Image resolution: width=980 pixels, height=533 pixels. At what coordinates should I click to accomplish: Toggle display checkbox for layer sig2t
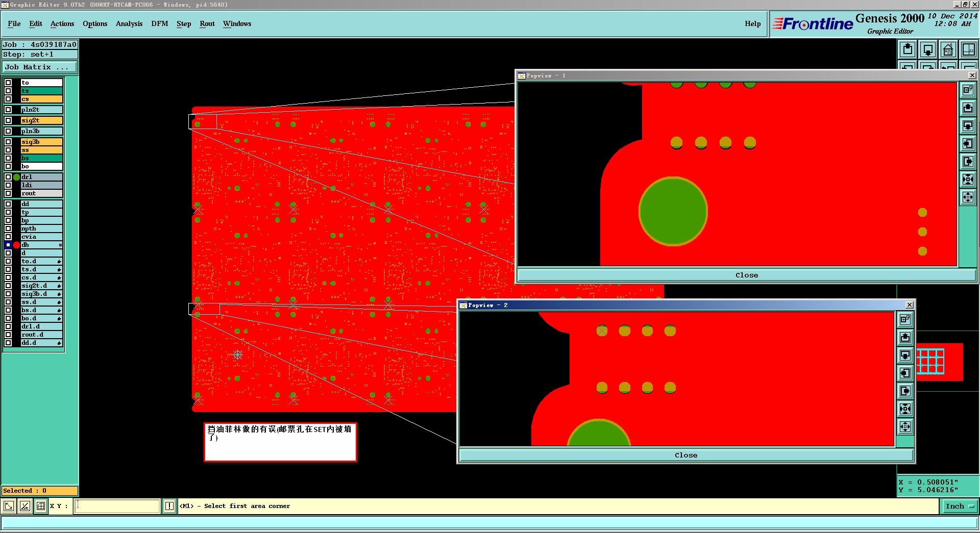8,120
